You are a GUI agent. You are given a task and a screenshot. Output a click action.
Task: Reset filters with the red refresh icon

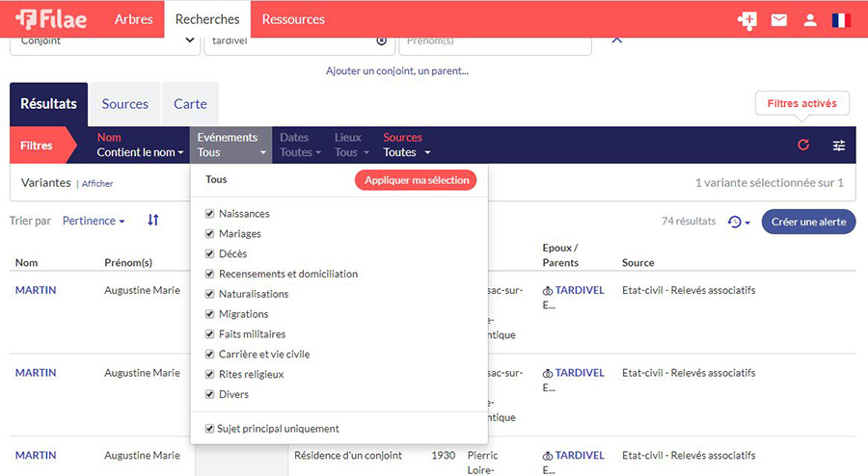[803, 145]
